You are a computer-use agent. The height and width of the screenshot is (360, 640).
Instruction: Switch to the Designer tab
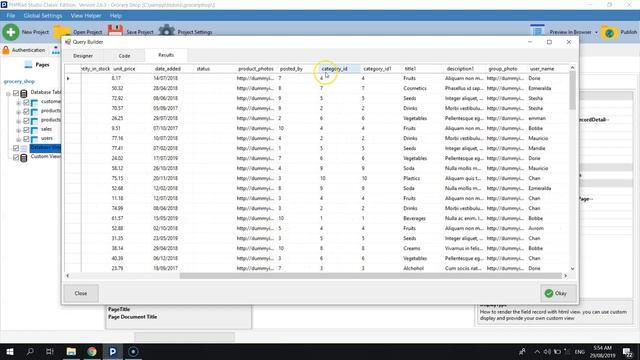click(83, 56)
